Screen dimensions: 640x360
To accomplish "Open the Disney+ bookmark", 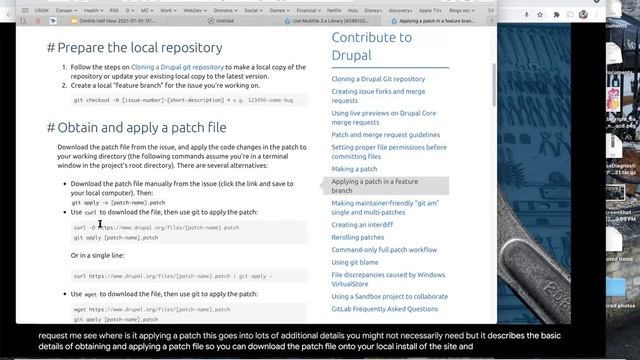I will (373, 10).
